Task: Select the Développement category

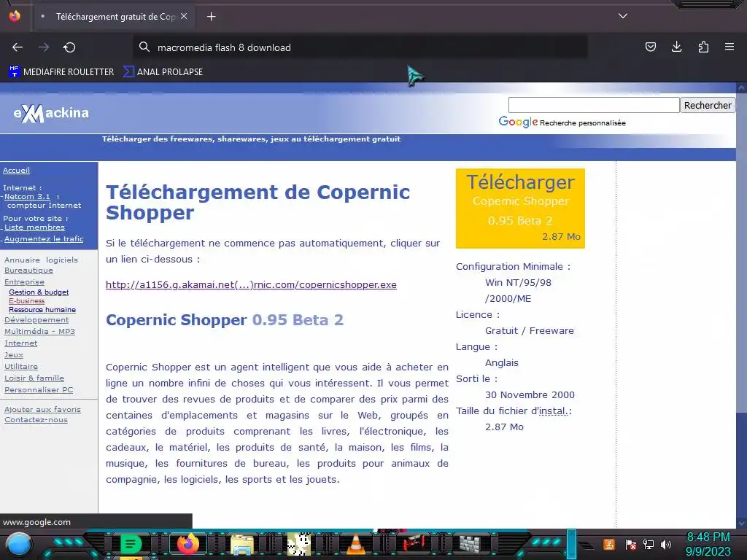Action: (x=36, y=320)
